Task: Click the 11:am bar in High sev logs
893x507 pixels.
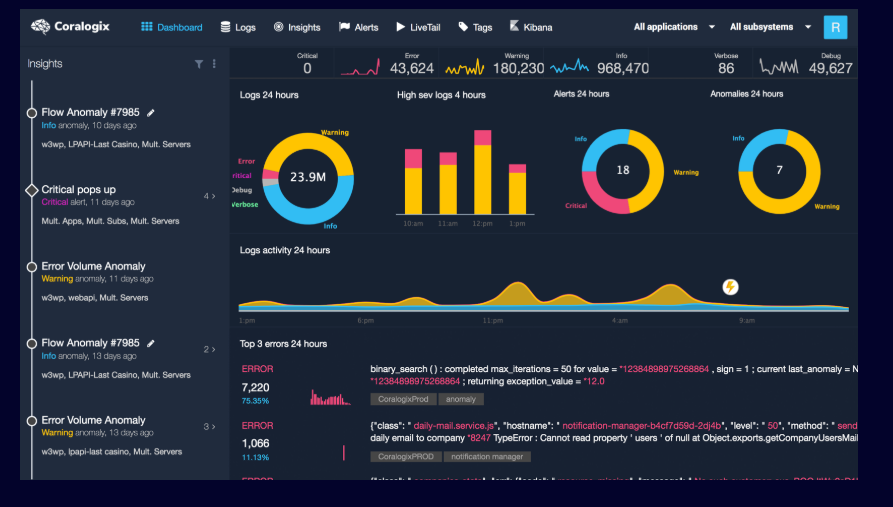Action: (448, 183)
